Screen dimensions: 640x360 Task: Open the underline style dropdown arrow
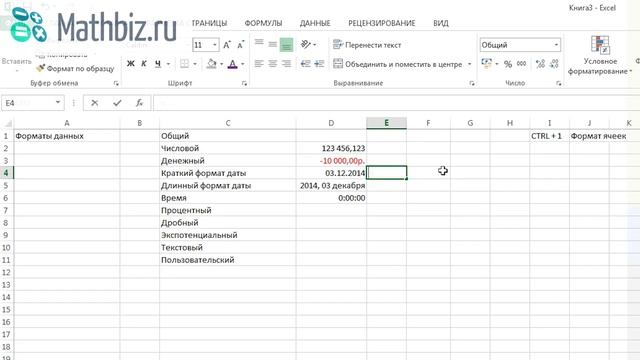[168, 64]
